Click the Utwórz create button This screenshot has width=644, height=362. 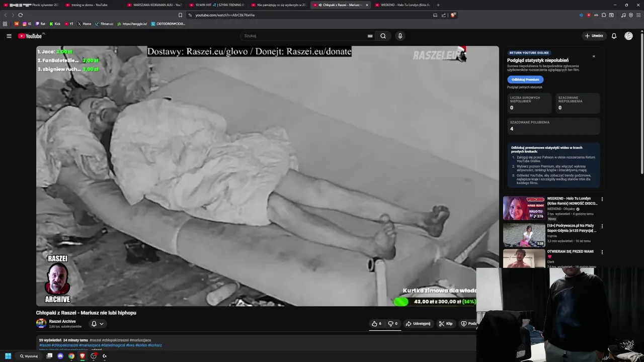click(594, 36)
